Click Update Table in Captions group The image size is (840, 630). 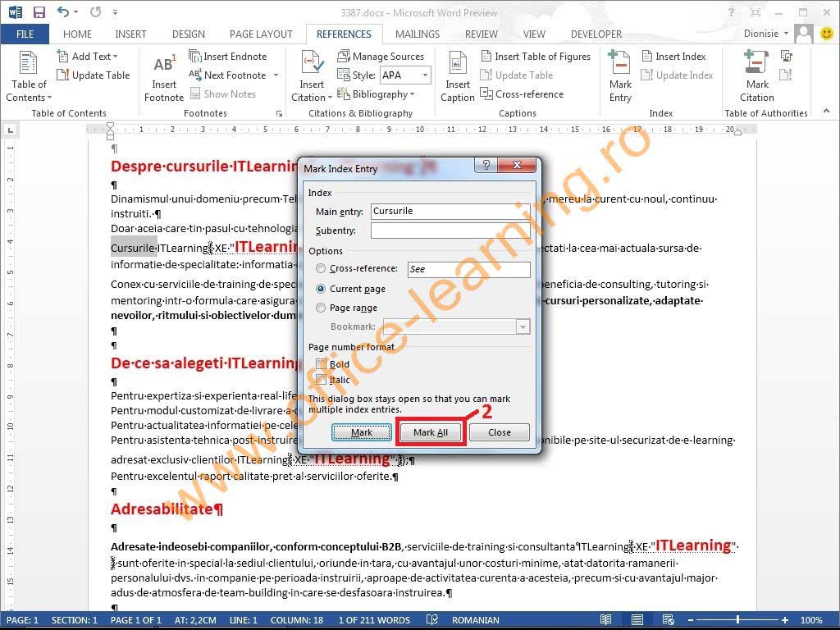[517, 75]
